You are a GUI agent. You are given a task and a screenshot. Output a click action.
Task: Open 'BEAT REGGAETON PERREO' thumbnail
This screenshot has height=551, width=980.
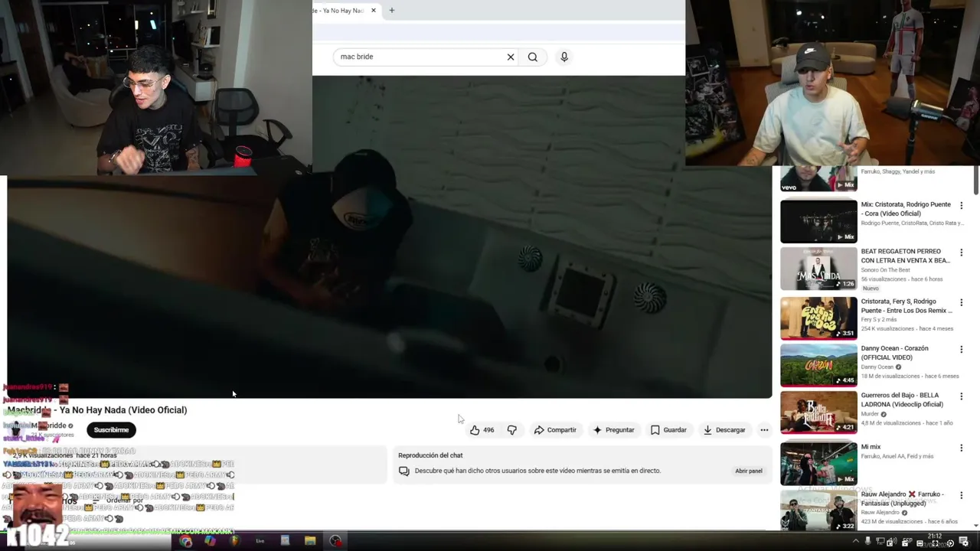(x=818, y=268)
